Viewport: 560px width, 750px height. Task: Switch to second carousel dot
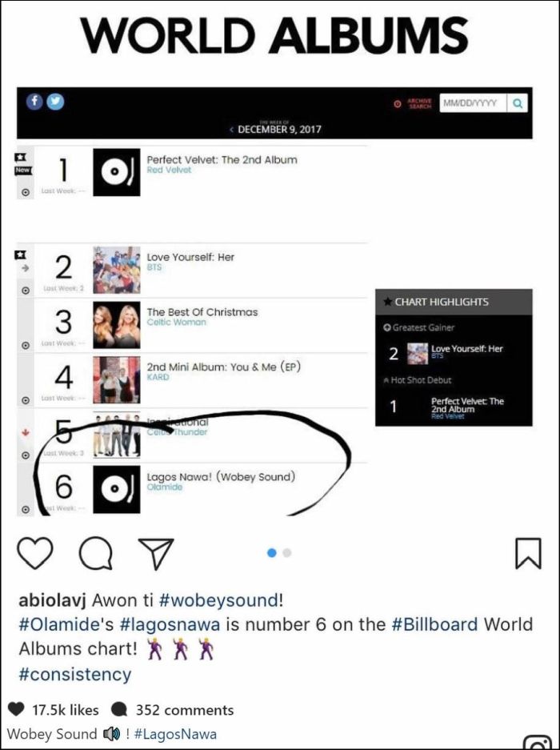coord(287,552)
